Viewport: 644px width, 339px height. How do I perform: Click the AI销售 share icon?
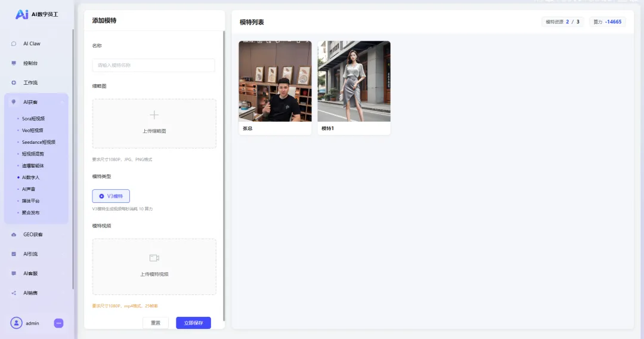pos(14,293)
